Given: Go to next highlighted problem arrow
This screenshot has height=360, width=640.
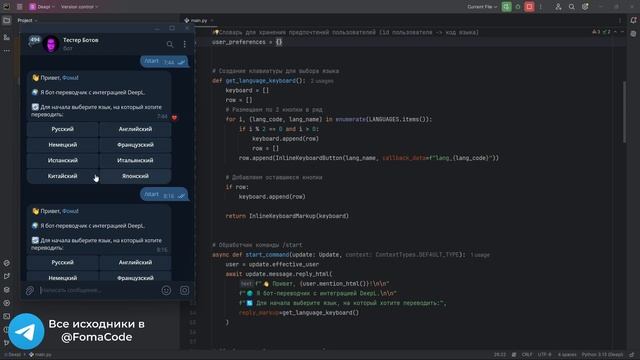Looking at the screenshot, I should (622, 32).
